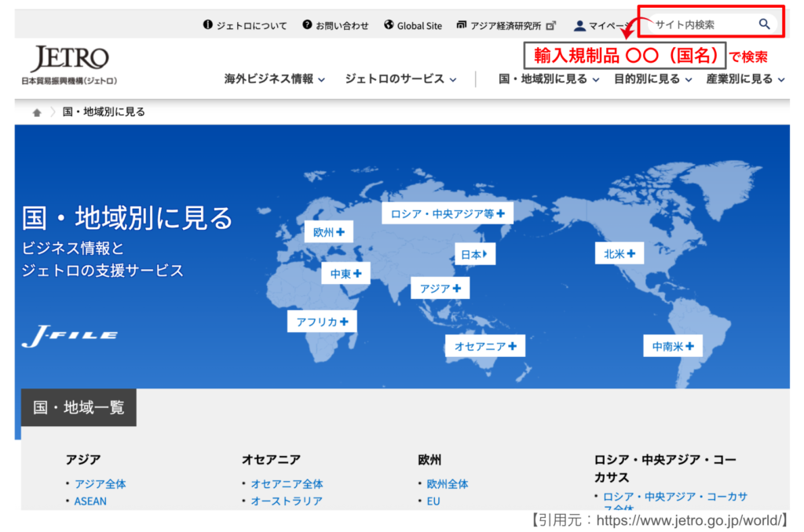Select 日本 on the map
804x532 pixels.
tap(475, 253)
